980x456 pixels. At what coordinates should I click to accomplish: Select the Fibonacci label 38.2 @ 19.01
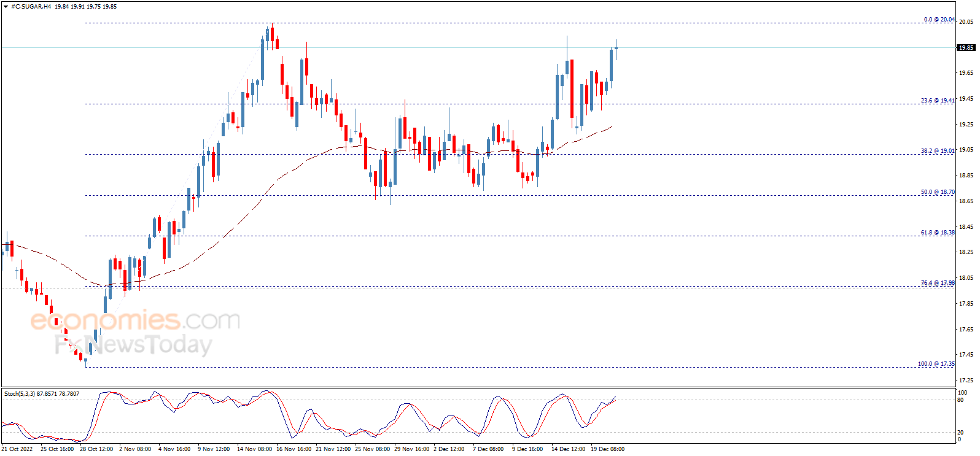[x=938, y=151]
